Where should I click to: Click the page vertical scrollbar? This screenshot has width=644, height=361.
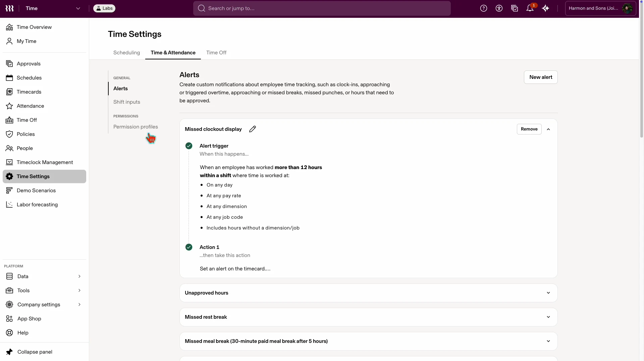(x=641, y=70)
